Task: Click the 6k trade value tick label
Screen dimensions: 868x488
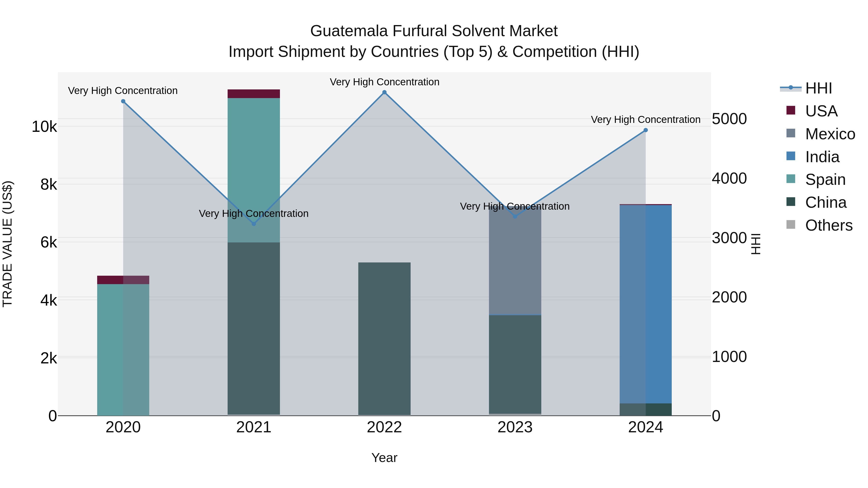Action: 49,242
